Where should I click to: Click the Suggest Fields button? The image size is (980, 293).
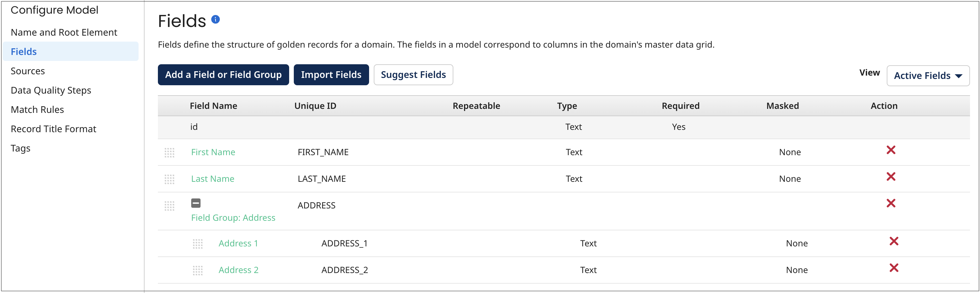click(x=413, y=75)
